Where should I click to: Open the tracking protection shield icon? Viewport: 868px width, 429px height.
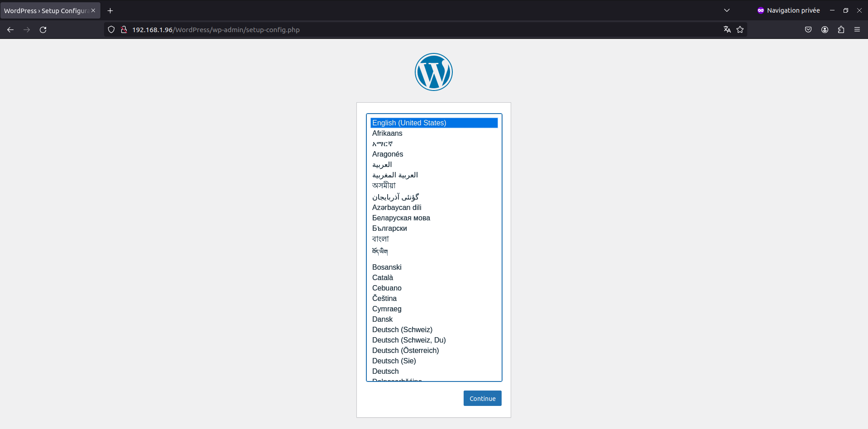111,29
